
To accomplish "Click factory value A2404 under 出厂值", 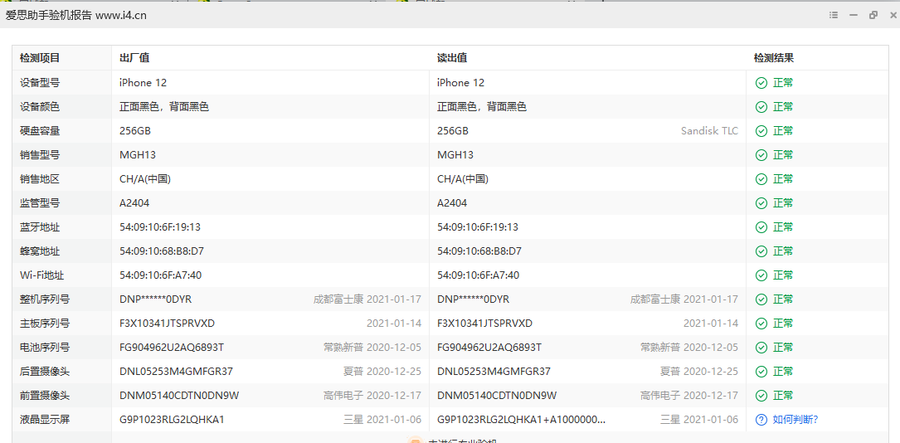I will point(134,203).
